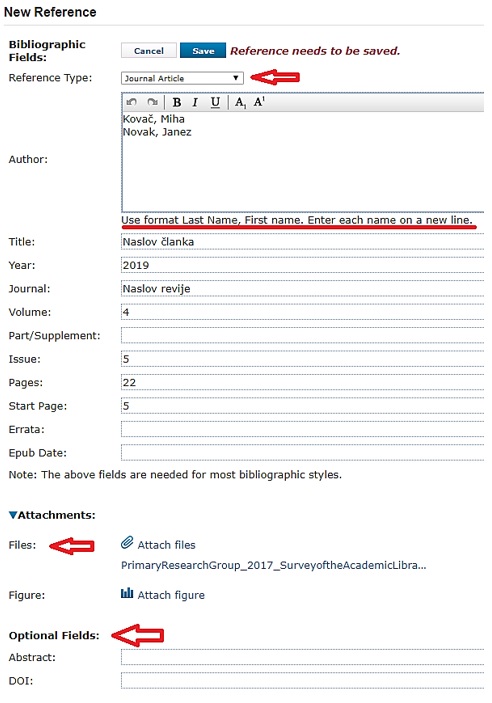The image size is (492, 703).
Task: Open the attached PrimaryResearchGroup file link
Action: point(274,565)
